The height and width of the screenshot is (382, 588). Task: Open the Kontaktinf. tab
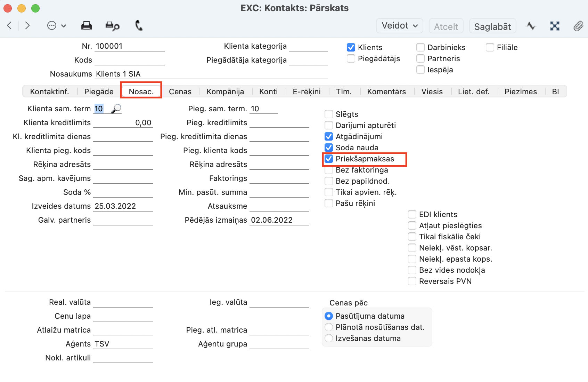pyautogui.click(x=49, y=91)
